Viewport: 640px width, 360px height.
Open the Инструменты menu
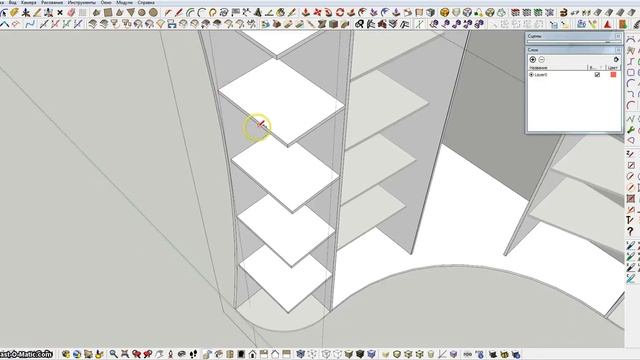[82, 2]
